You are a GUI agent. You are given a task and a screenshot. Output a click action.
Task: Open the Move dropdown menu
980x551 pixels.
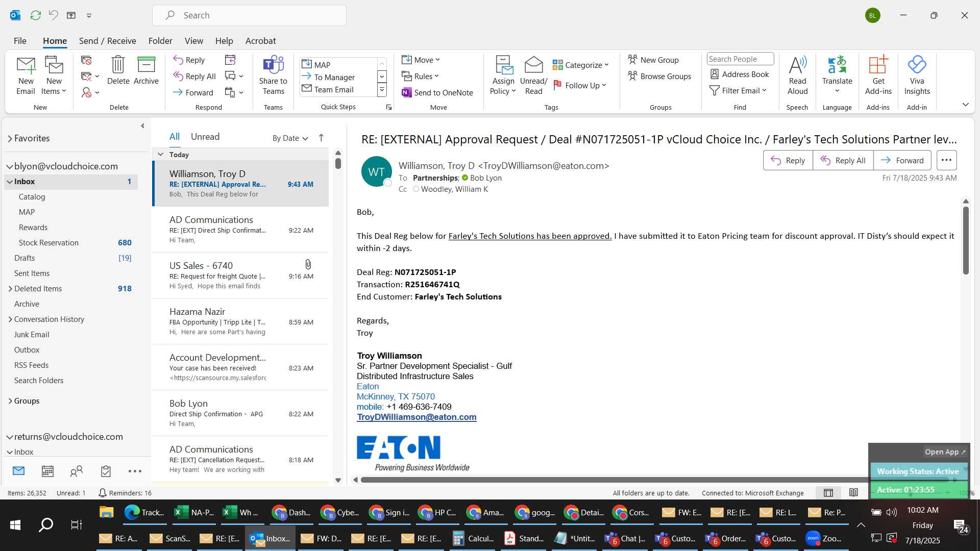[421, 60]
